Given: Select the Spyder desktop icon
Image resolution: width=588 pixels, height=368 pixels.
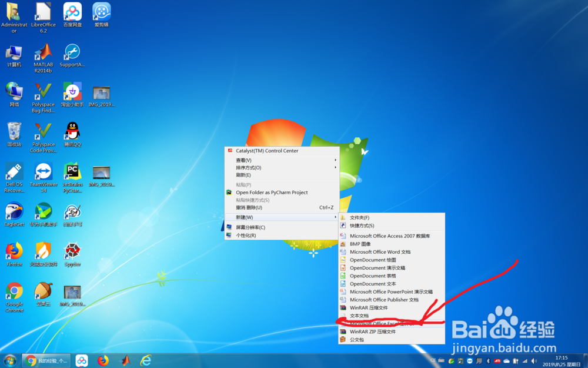Looking at the screenshot, I should click(72, 254).
